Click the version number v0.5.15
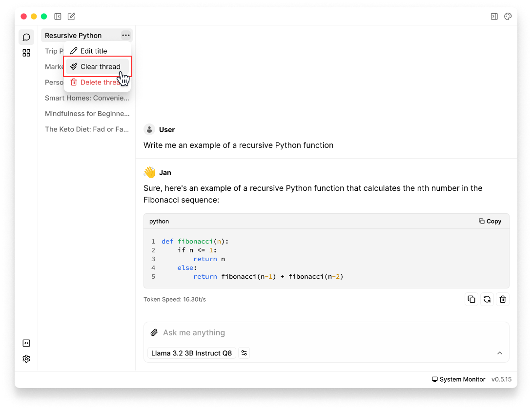Viewport: 532px width, 410px height. pyautogui.click(x=501, y=379)
